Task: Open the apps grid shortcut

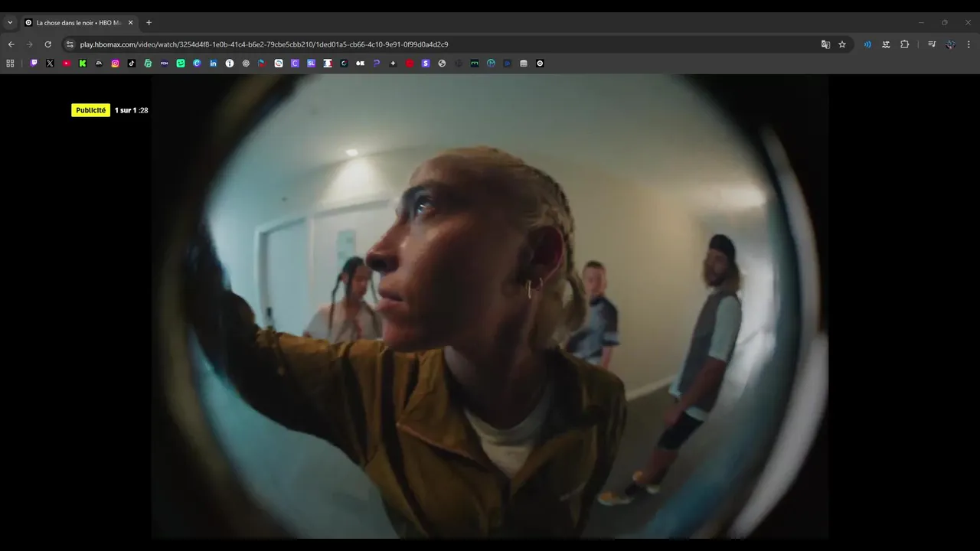Action: click(x=10, y=64)
